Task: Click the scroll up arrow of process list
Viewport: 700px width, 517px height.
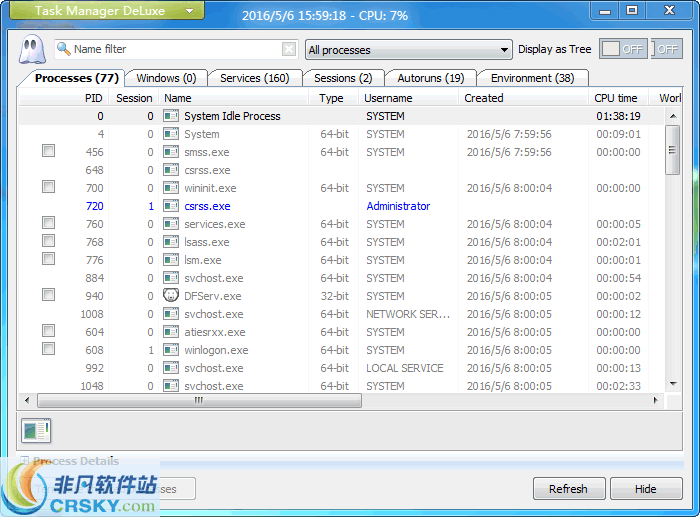Action: point(673,116)
